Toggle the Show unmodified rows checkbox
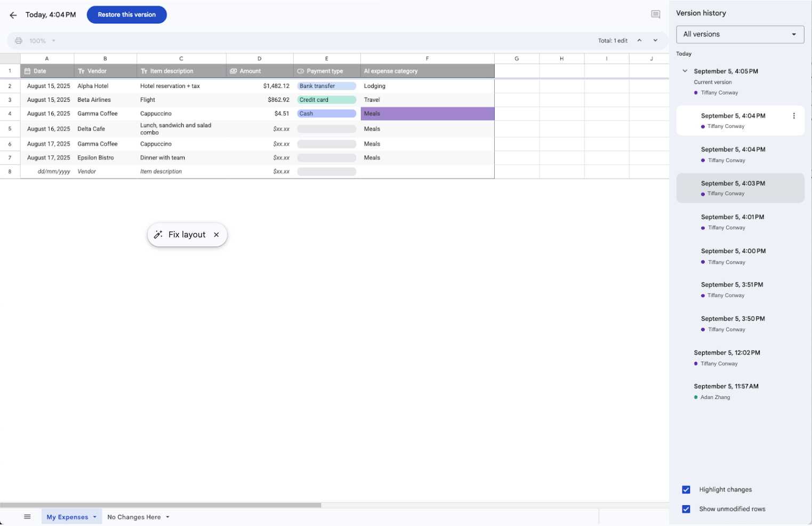This screenshot has width=812, height=526. [686, 509]
